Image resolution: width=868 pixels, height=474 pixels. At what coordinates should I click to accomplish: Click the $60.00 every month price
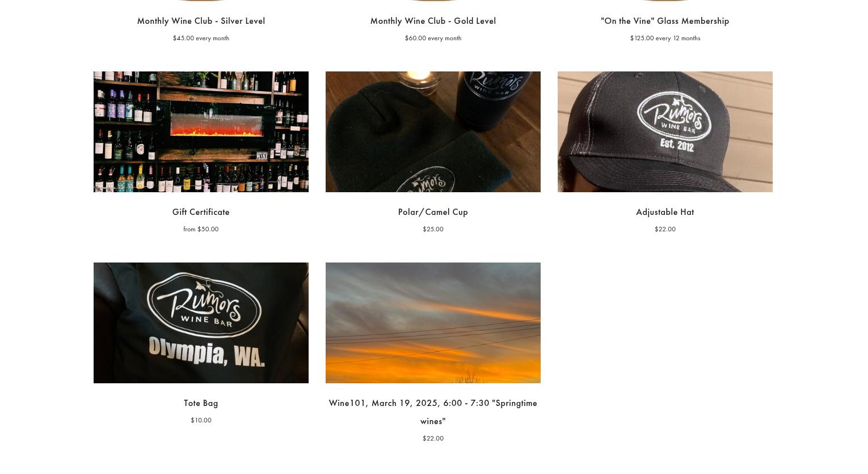click(433, 38)
